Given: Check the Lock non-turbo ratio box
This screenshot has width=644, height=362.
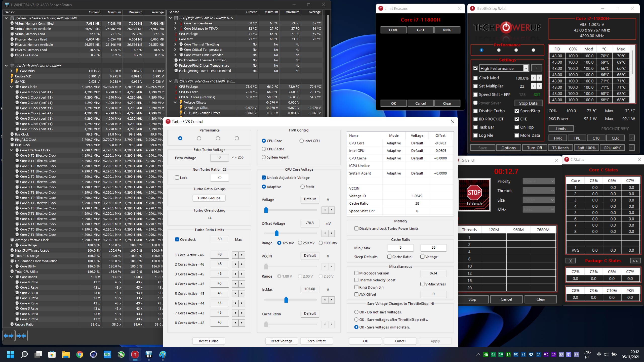Looking at the screenshot, I should 177,177.
